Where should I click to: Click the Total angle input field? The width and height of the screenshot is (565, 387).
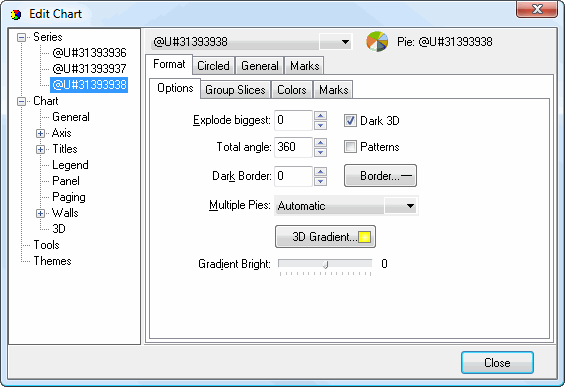pos(293,147)
